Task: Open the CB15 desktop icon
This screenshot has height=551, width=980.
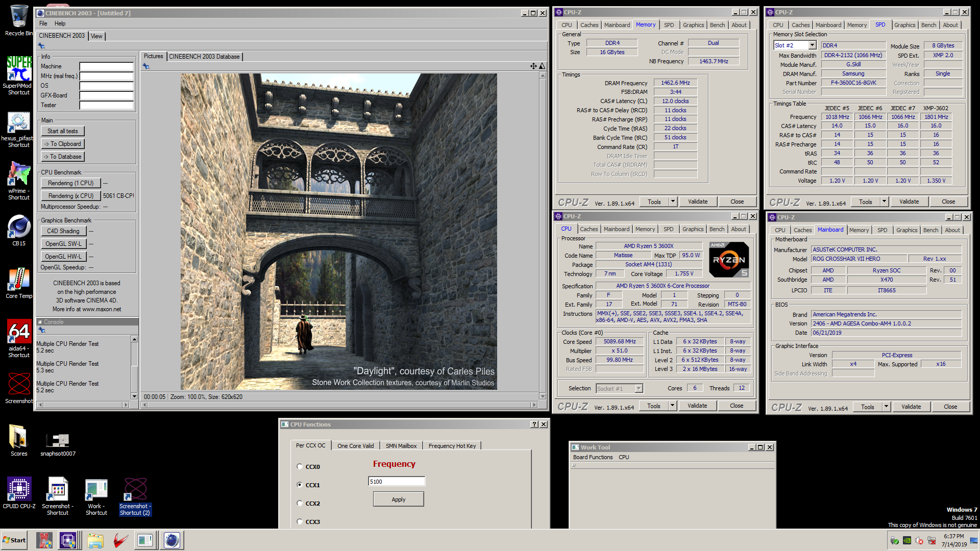Action: (19, 231)
